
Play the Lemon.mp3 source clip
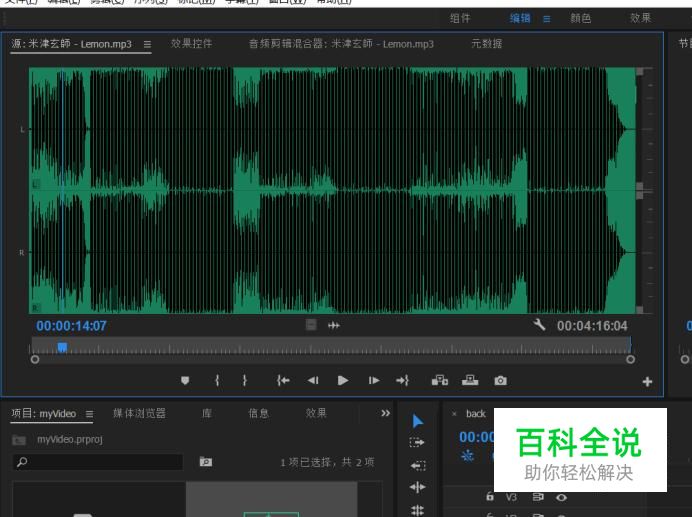(x=342, y=380)
